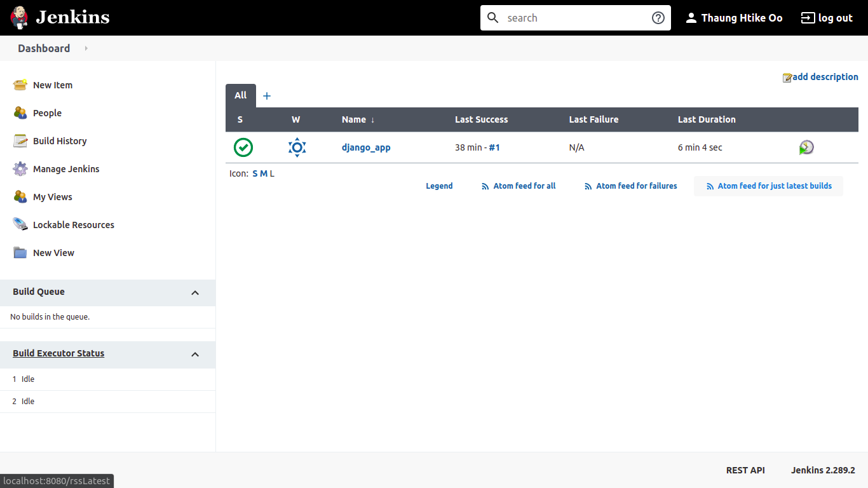
Task: Open the My Views link
Action: (53, 197)
